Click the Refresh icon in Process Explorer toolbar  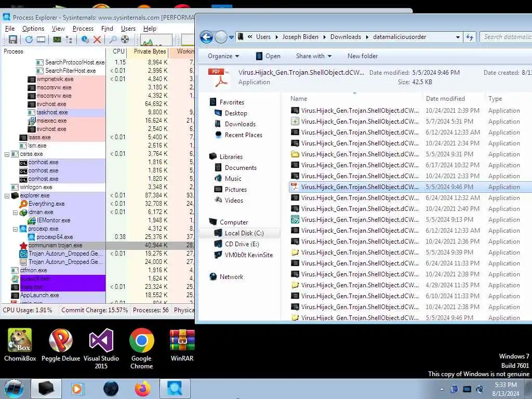click(29, 39)
